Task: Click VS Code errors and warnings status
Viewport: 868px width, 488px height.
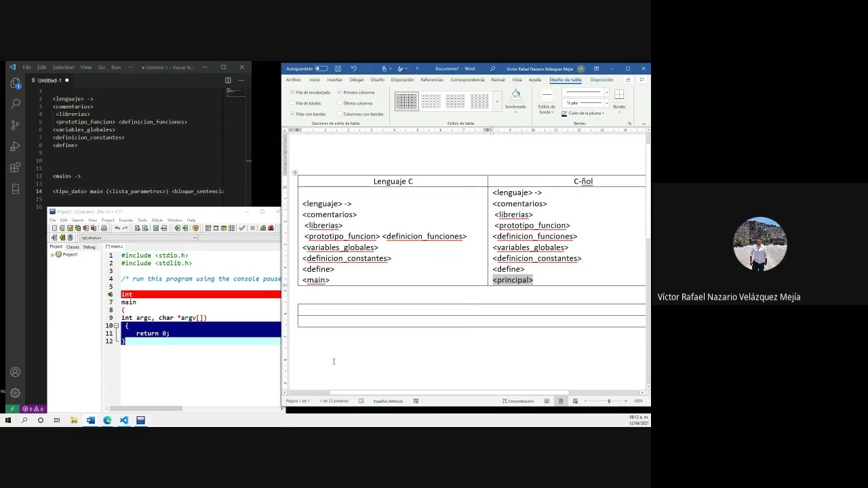Action: (33, 409)
